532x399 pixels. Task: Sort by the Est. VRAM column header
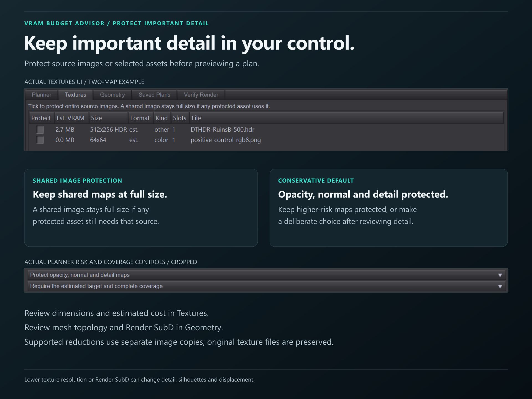click(x=71, y=118)
